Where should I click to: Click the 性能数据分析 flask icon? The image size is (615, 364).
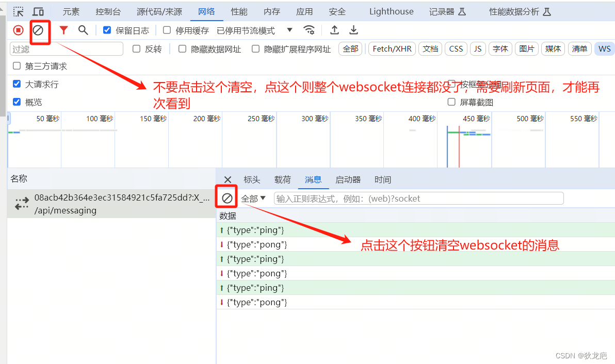click(547, 12)
